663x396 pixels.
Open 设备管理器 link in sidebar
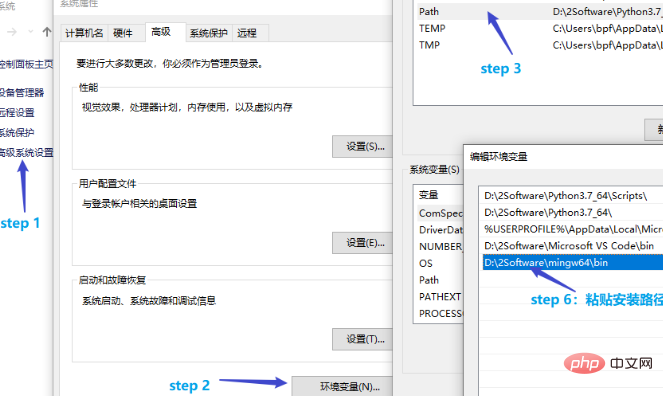(x=22, y=93)
